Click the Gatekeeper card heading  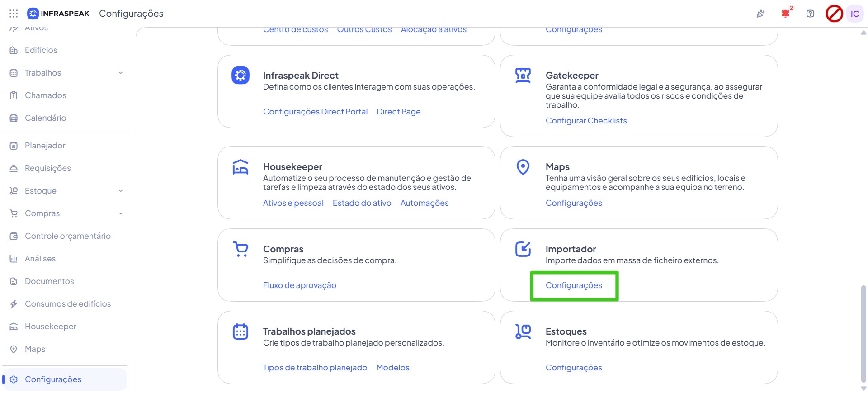tap(572, 76)
